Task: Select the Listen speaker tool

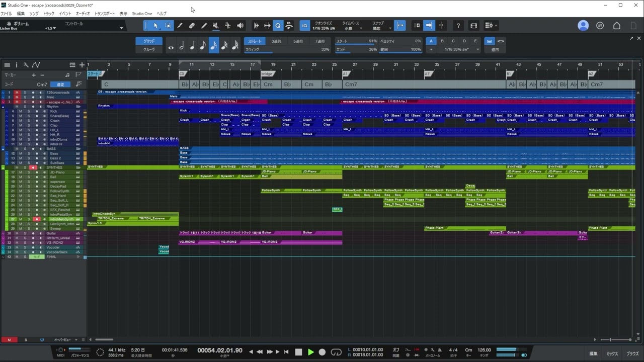Action: pyautogui.click(x=240, y=26)
